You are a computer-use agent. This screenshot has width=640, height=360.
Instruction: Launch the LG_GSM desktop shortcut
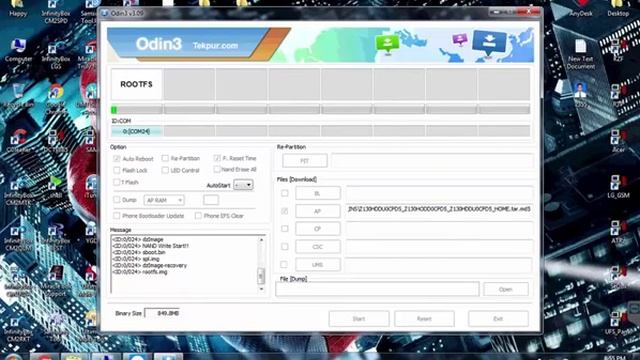pos(618,187)
